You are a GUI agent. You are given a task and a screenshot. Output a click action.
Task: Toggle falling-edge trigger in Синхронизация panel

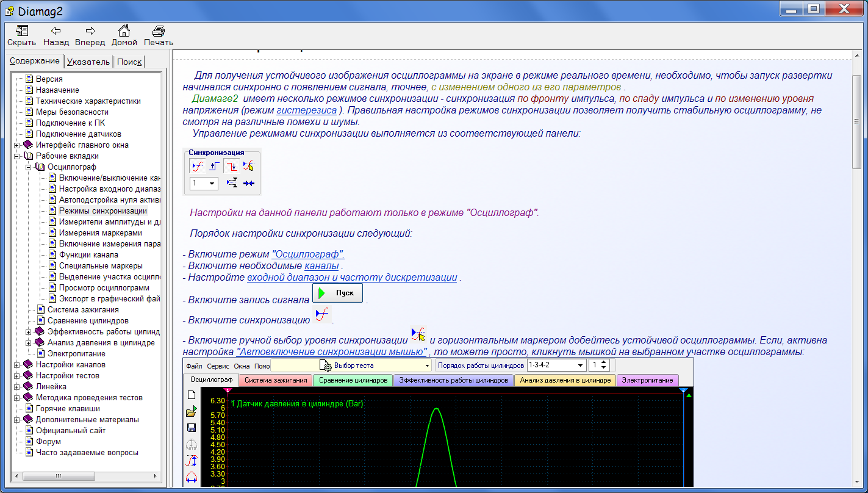pyautogui.click(x=231, y=166)
